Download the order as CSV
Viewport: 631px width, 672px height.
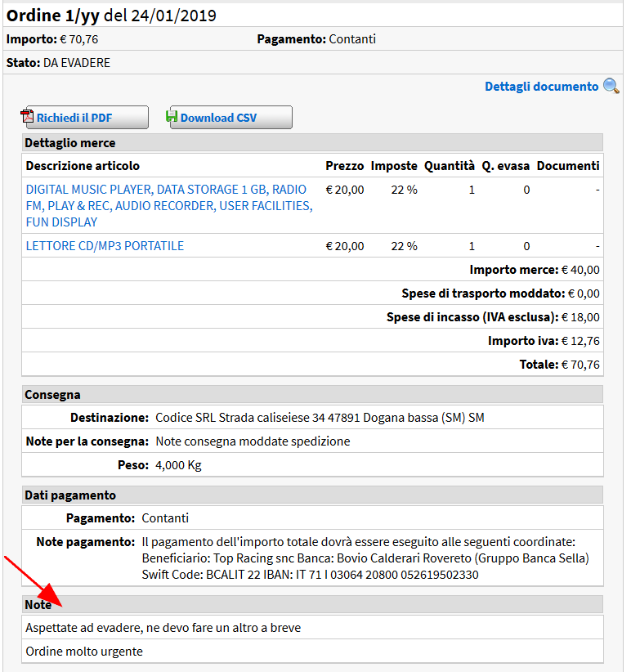[x=230, y=118]
